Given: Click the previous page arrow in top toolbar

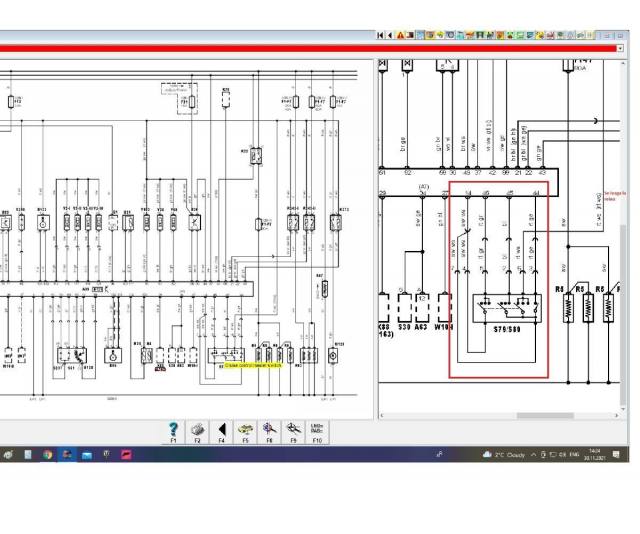Looking at the screenshot, I should point(390,35).
